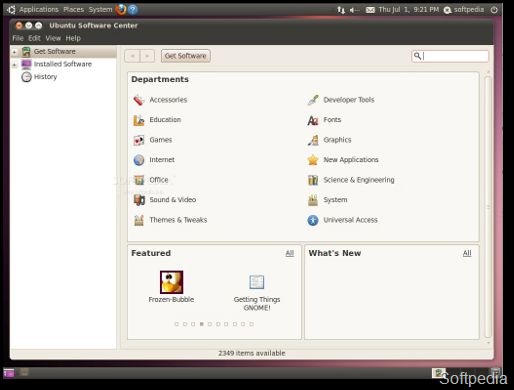Viewport: 514px width, 390px height.
Task: Open the Games department icon
Action: pos(139,140)
